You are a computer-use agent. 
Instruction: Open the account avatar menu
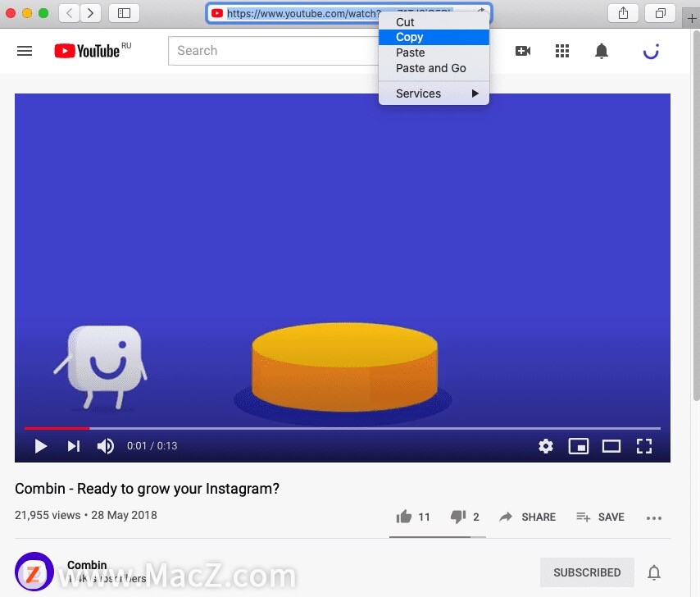(651, 51)
